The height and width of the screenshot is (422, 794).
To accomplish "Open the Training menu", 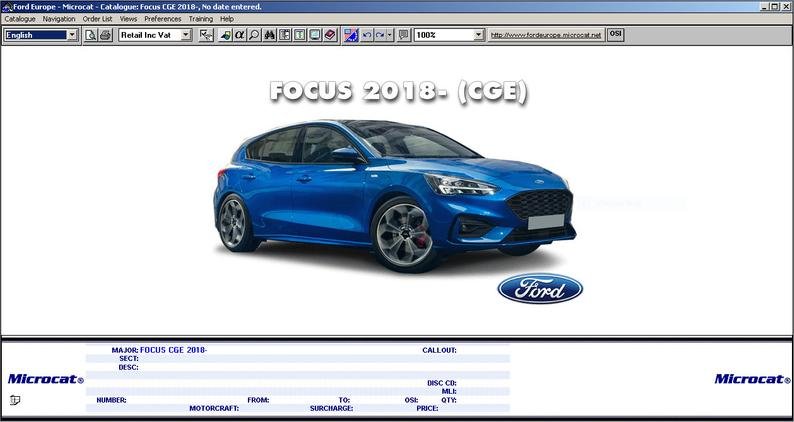I will point(201,19).
